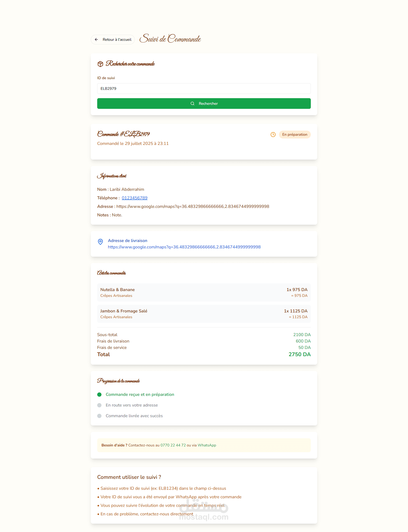The width and height of the screenshot is (408, 532).
Task: Open the phone number link 0123456789
Action: point(135,198)
